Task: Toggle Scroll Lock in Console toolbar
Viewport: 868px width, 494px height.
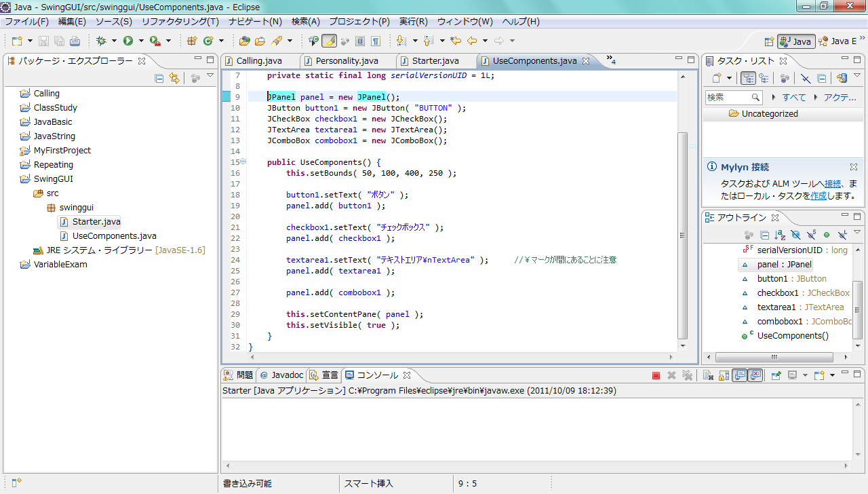Action: pyautogui.click(x=724, y=375)
